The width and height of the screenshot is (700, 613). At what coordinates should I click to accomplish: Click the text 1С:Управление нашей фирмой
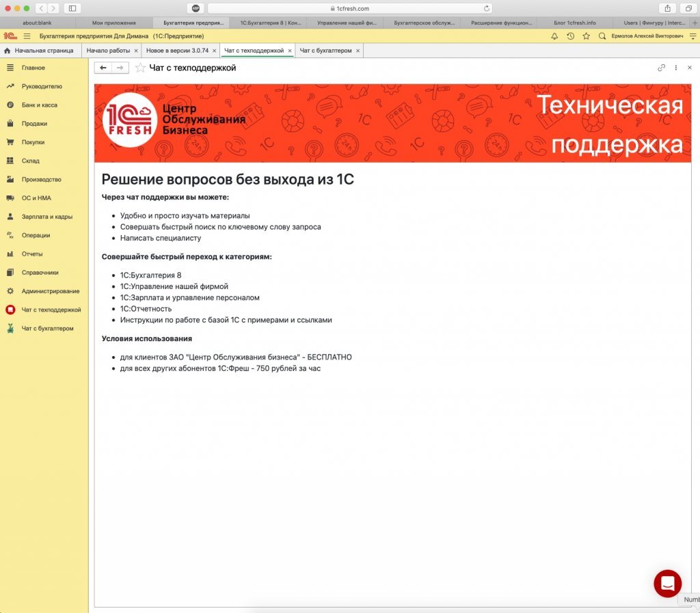coord(174,286)
